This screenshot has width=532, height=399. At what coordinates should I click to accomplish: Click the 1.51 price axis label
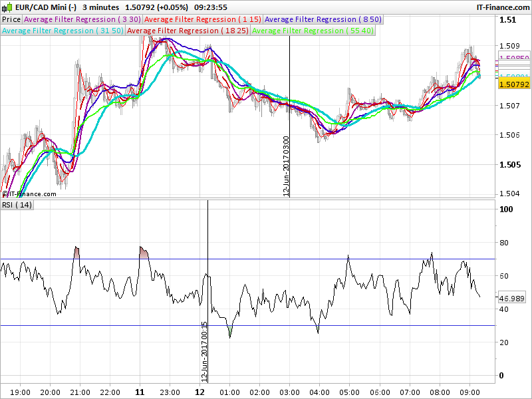pos(507,20)
